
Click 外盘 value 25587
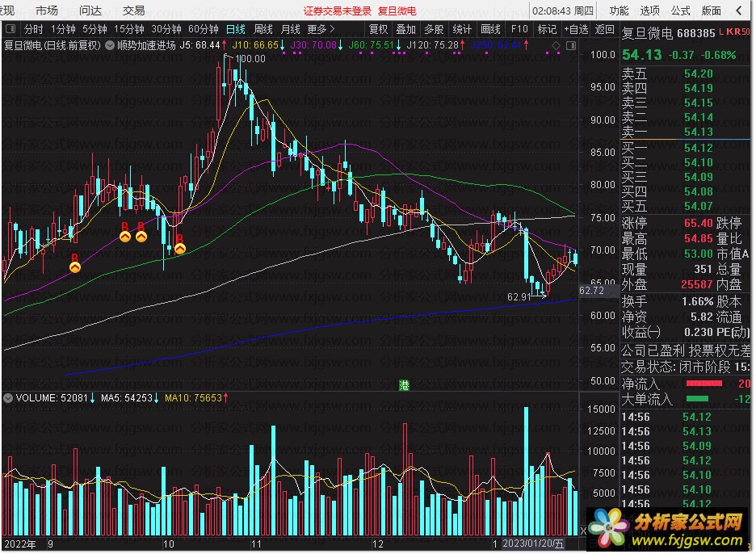[697, 284]
